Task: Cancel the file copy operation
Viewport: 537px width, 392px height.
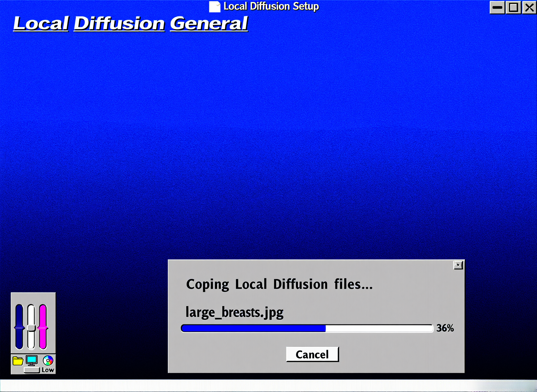Action: (312, 354)
